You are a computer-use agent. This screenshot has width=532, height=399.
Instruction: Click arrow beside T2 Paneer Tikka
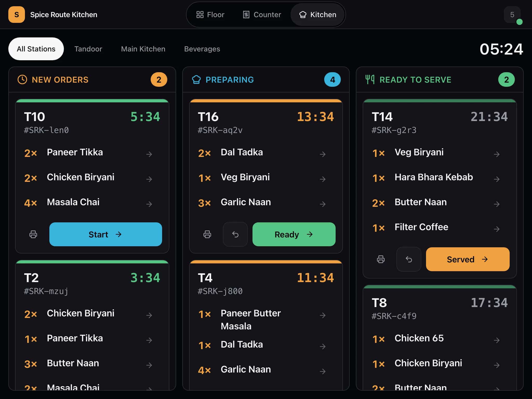click(x=149, y=340)
